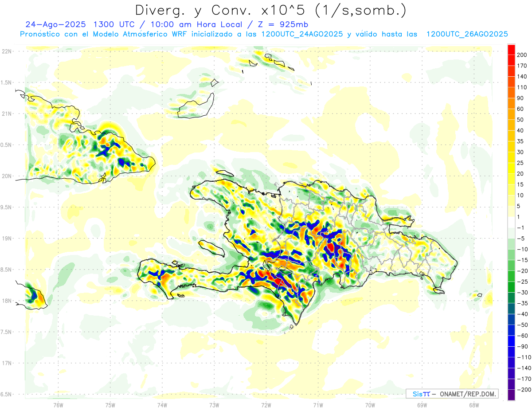Click the 0.5N latitude label
Screen dimensions: 532x411
[6, 145]
